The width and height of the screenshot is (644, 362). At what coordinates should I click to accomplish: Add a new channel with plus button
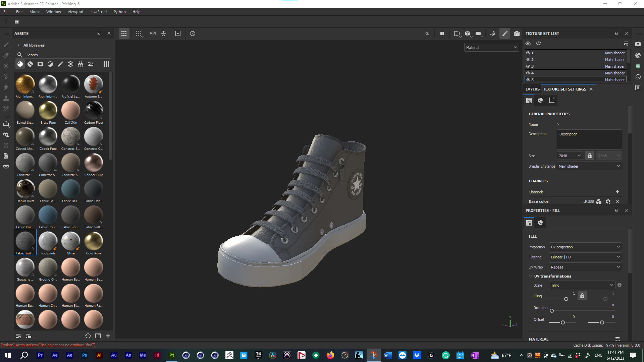[x=618, y=192]
